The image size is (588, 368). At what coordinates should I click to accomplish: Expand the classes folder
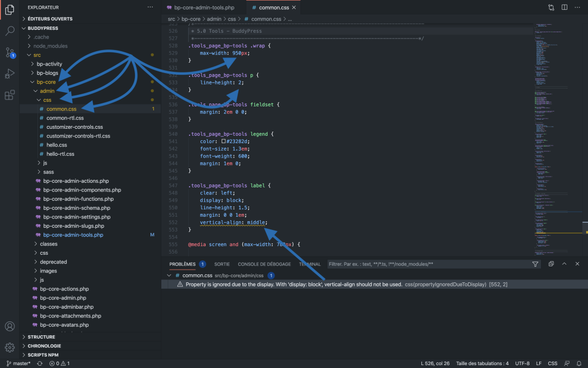[x=48, y=244]
